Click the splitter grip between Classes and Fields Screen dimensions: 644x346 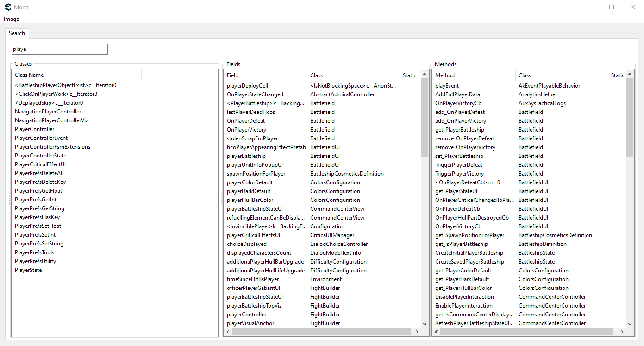pos(221,199)
